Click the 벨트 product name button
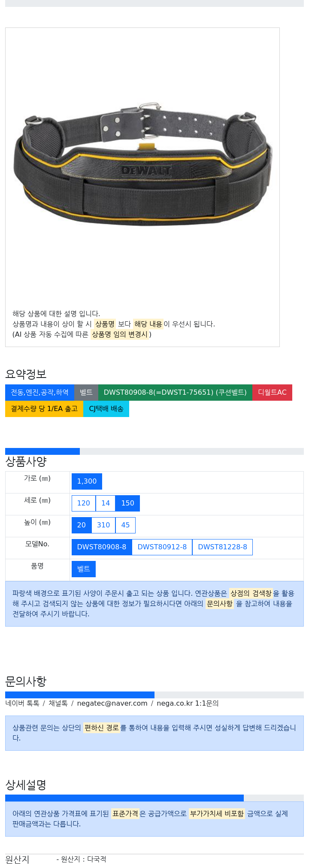 point(84,569)
